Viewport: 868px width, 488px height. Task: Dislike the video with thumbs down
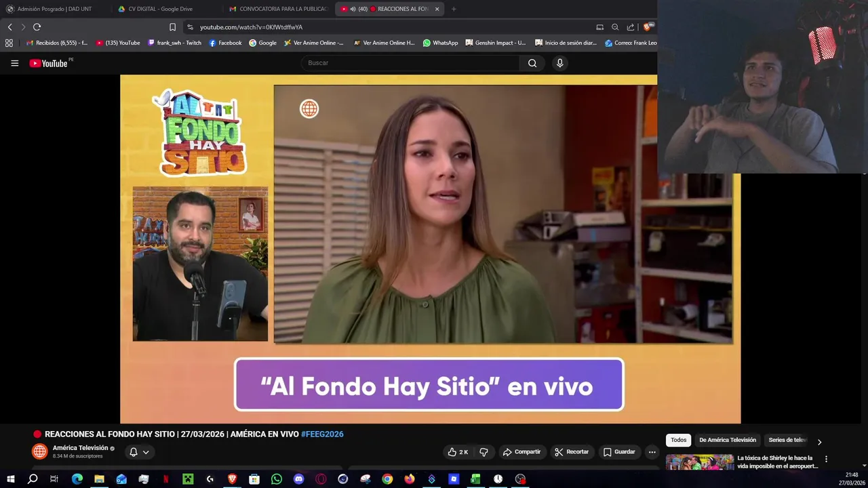484,452
